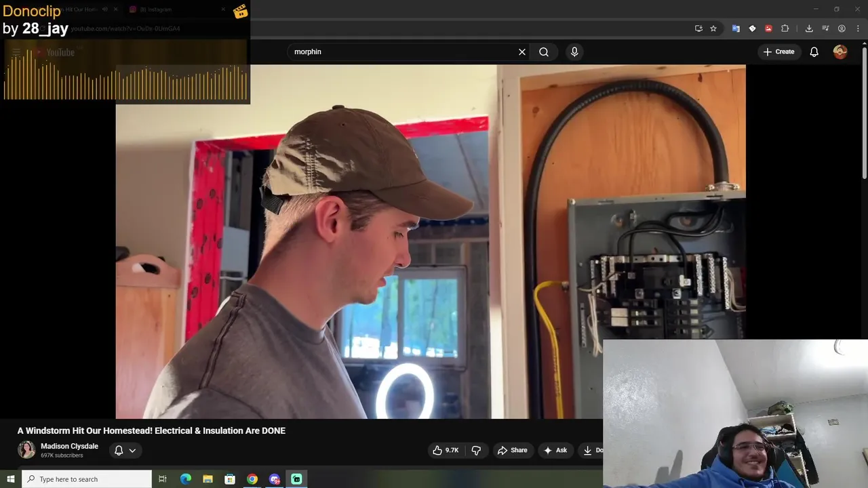The width and height of the screenshot is (868, 488).
Task: Open the Madison Clysdale channel avatar
Action: [x=26, y=450]
